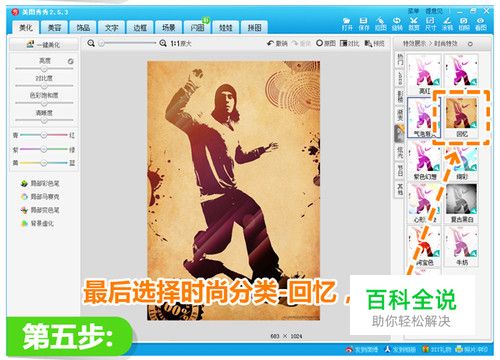The height and width of the screenshot is (360, 500).
Task: Select the 节日 effects category tab
Action: (x=400, y=170)
